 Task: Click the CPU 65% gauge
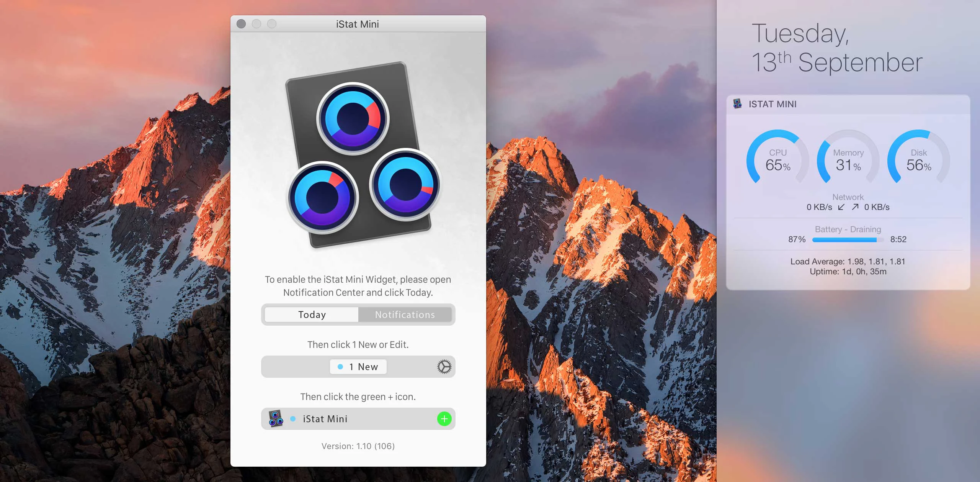click(777, 160)
